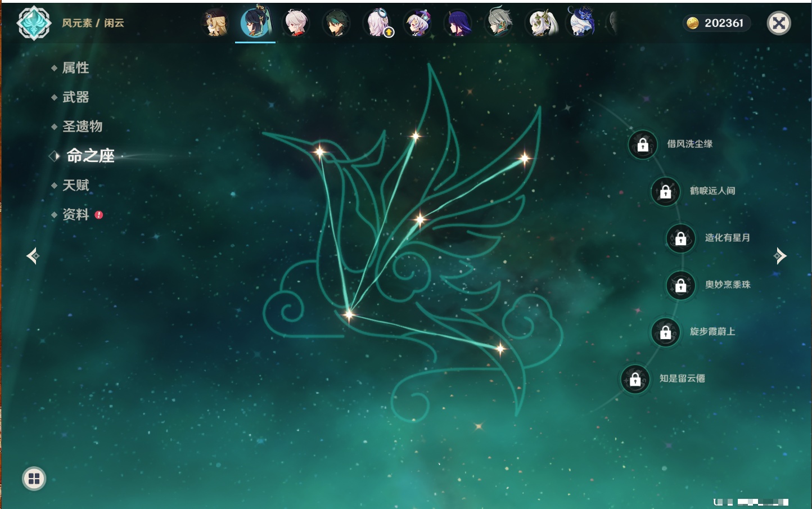Switch to the dark green-haired Xiao avatar
Viewport: 812px width, 509px height.
[336, 23]
